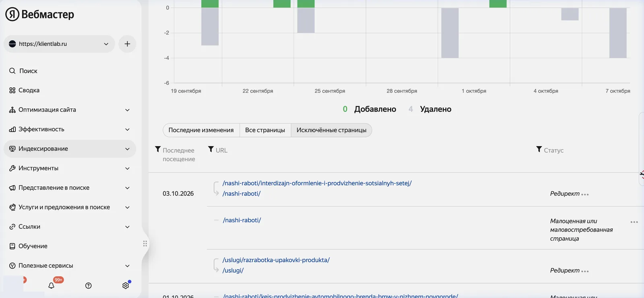This screenshot has height=298, width=644.
Task: Click the gray bar near 1 октября
Action: [x=450, y=33]
